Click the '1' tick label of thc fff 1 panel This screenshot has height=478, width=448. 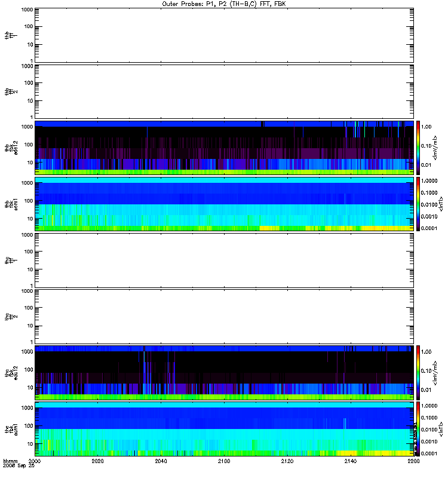[32, 286]
